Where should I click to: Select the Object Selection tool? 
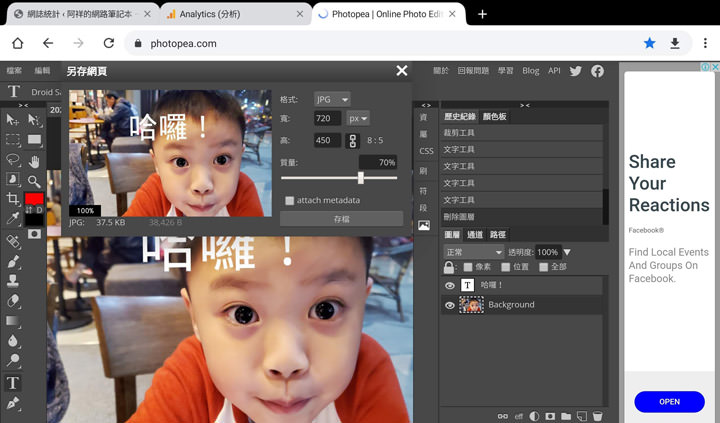click(12, 179)
